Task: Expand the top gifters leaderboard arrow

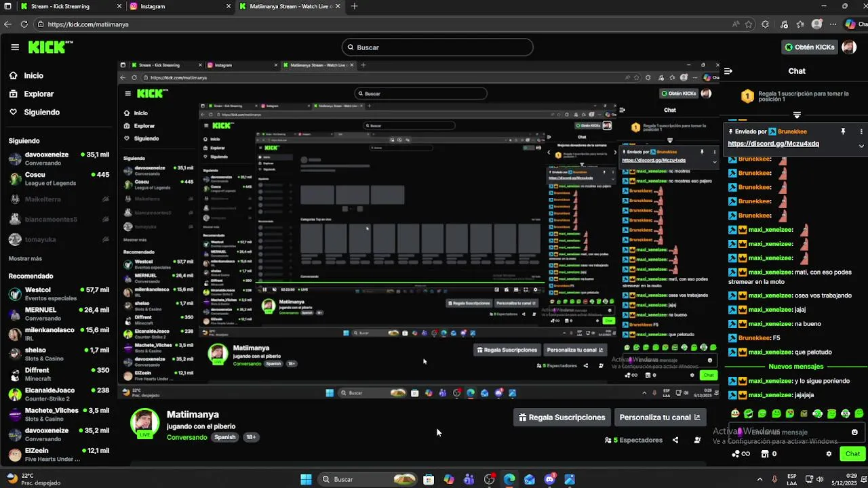Action: coord(797,115)
